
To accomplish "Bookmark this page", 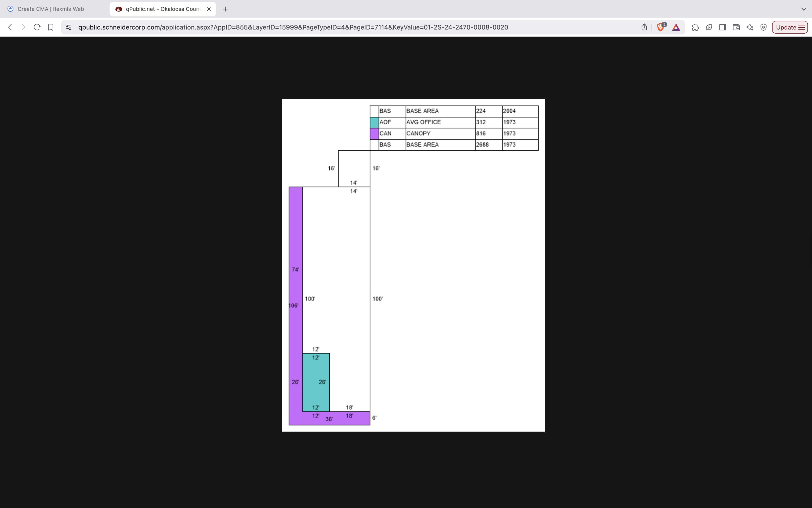I will tap(51, 27).
